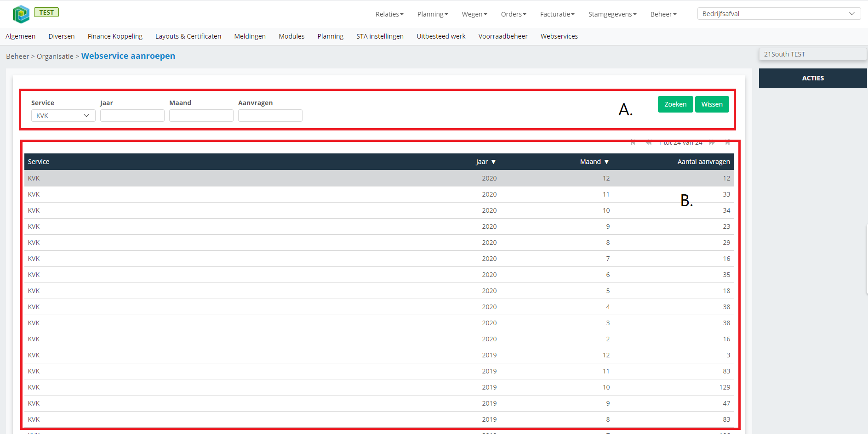Click the Wissen button
Viewport: 868px width, 435px height.
(x=712, y=104)
